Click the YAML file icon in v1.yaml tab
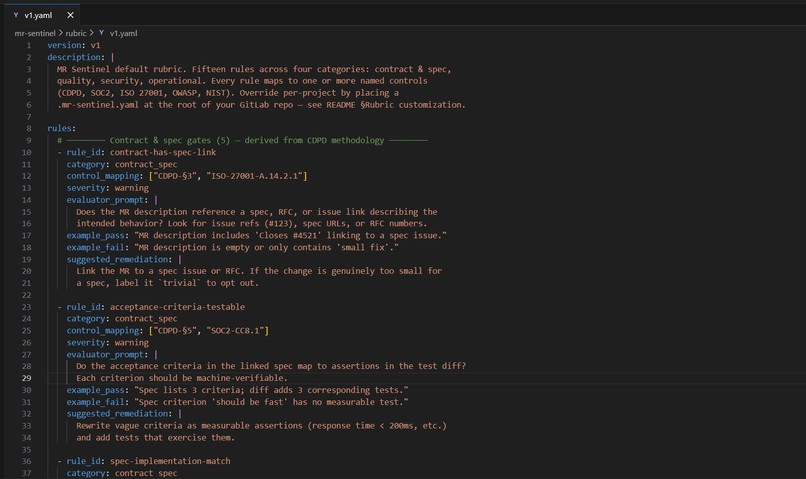806x479 pixels. (x=16, y=15)
